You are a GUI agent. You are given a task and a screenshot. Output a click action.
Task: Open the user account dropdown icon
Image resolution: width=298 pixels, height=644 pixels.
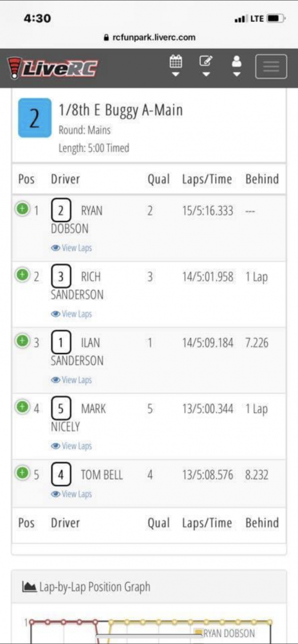(x=237, y=66)
